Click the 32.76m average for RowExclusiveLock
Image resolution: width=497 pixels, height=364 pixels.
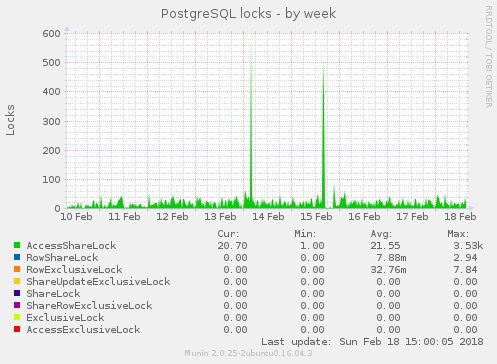coord(388,270)
